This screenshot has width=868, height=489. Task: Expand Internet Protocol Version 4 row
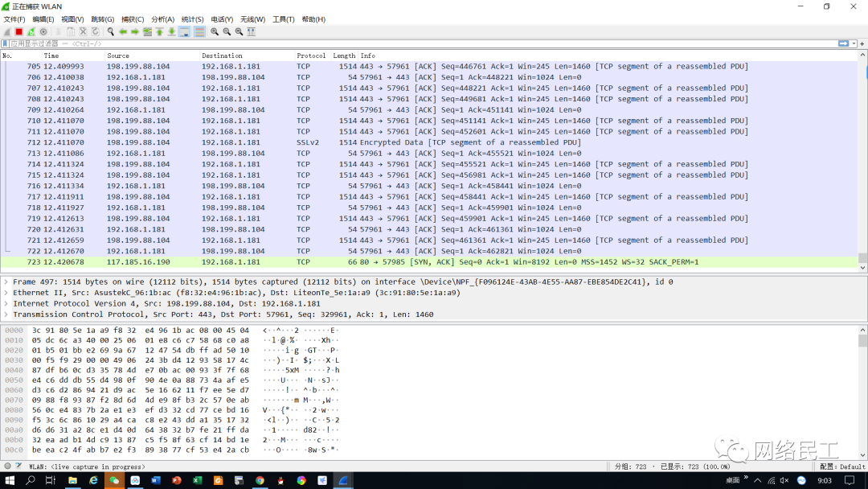6,303
